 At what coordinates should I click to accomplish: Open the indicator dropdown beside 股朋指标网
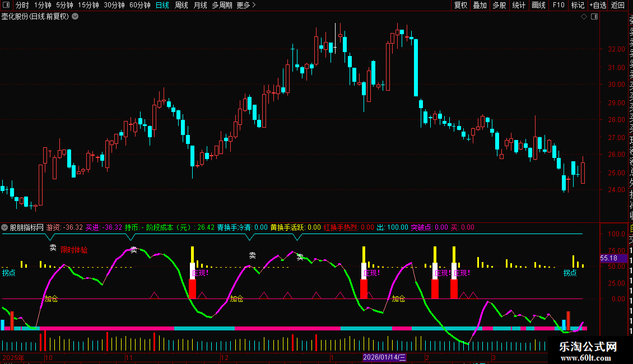(x=4, y=227)
